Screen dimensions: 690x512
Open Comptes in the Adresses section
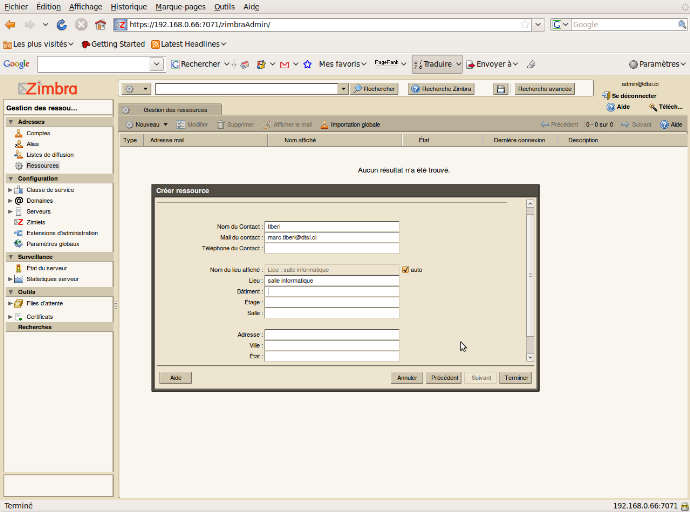[x=38, y=133]
